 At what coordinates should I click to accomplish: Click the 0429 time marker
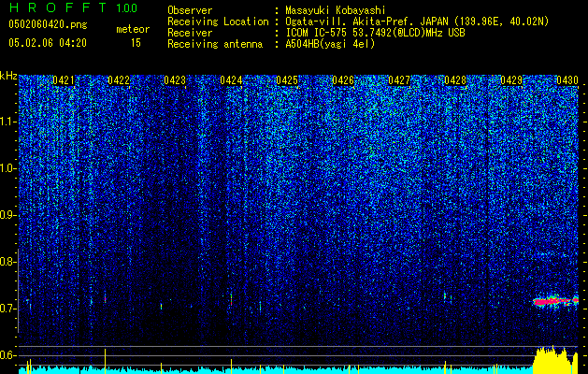click(511, 80)
